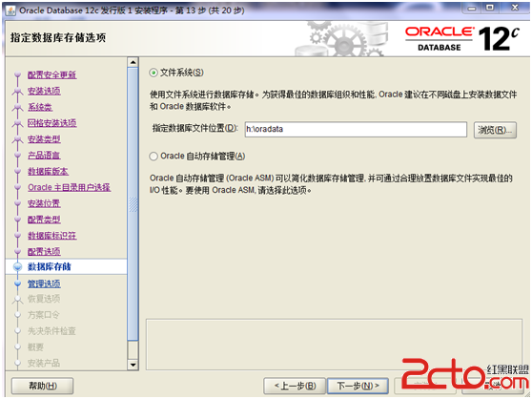Click the 数据库存储 step bullet icon
The image size is (532, 399).
click(18, 267)
